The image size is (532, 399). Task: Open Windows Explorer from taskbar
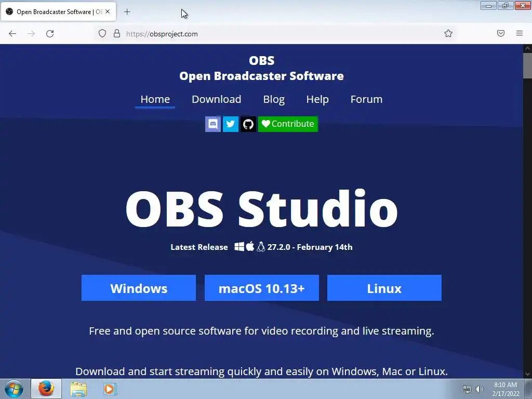coord(78,389)
